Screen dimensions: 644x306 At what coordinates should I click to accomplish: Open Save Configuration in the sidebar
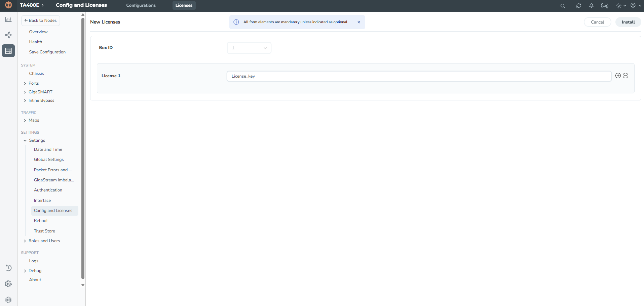(x=47, y=52)
